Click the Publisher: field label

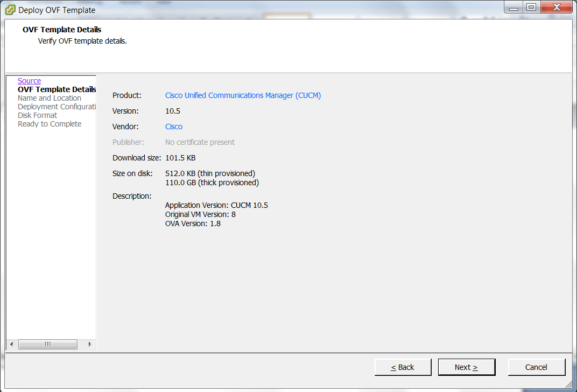pos(128,142)
